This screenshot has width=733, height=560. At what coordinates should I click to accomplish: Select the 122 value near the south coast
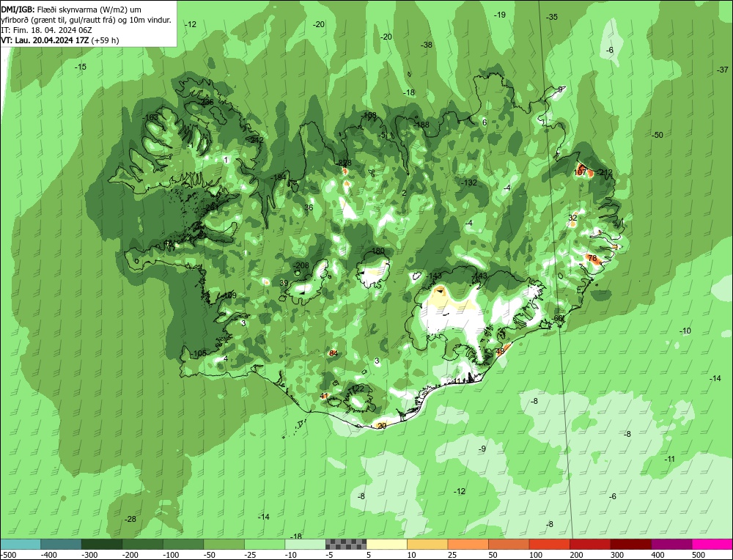point(358,389)
